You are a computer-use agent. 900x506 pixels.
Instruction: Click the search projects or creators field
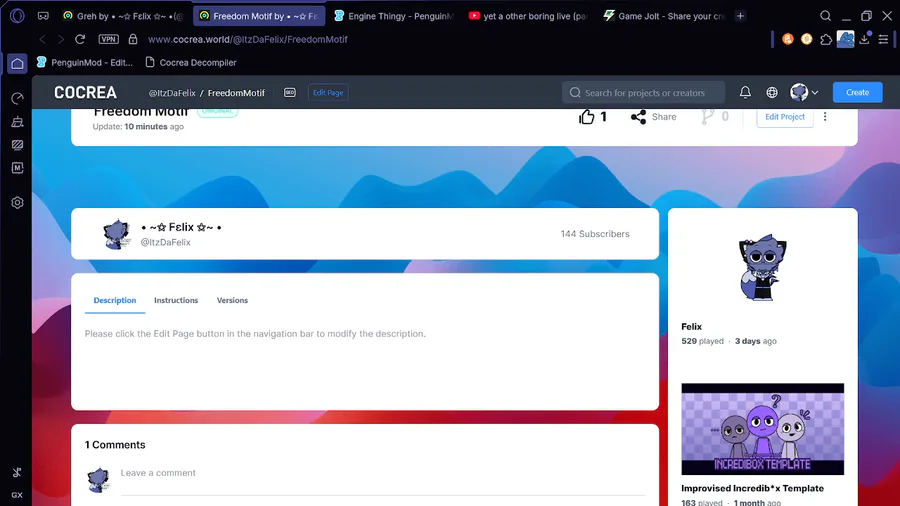pyautogui.click(x=643, y=92)
